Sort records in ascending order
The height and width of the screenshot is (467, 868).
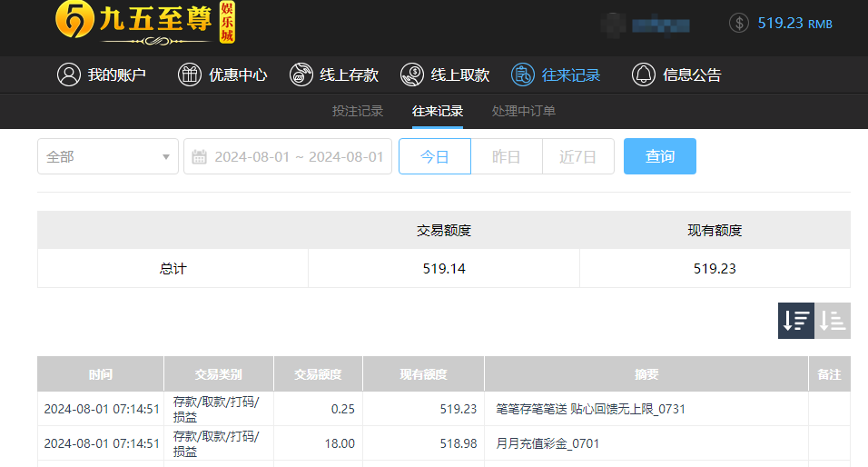833,321
